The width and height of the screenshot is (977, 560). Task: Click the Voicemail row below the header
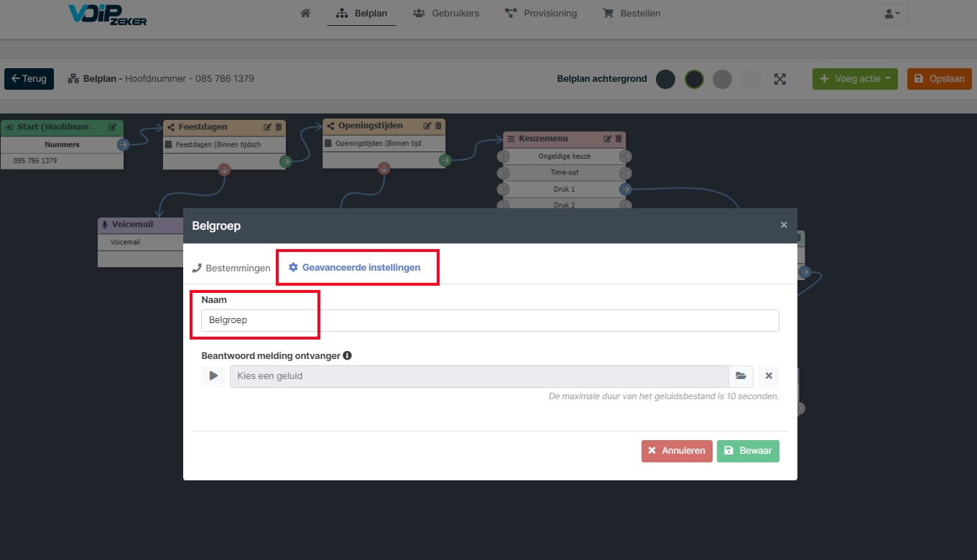click(x=140, y=242)
